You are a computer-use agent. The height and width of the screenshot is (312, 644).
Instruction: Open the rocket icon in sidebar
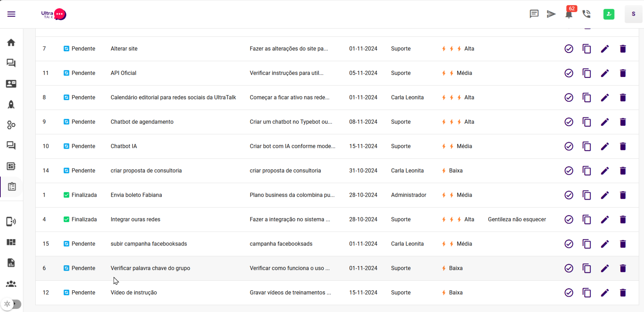(x=11, y=104)
